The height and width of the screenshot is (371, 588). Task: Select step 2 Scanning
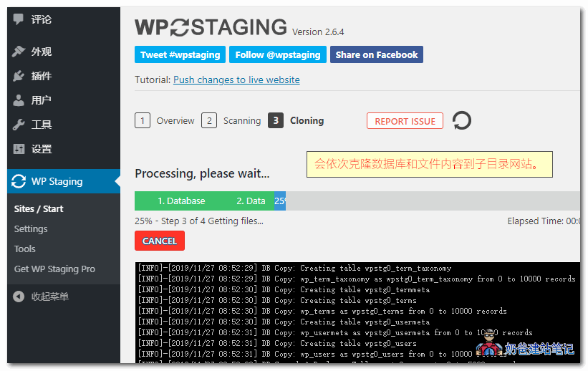pos(231,121)
